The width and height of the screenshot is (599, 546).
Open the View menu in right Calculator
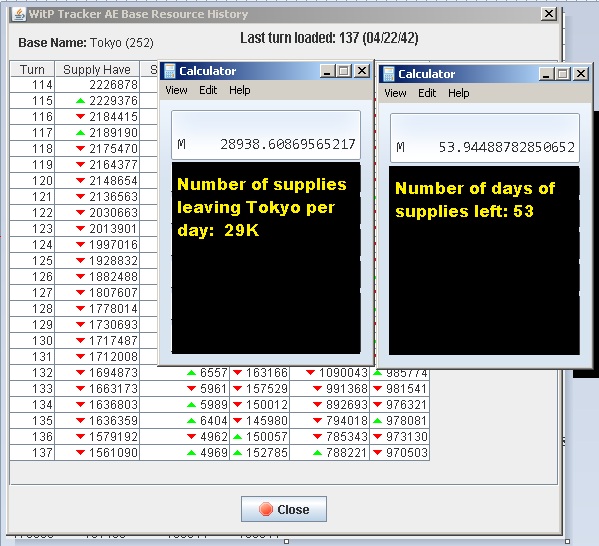395,93
